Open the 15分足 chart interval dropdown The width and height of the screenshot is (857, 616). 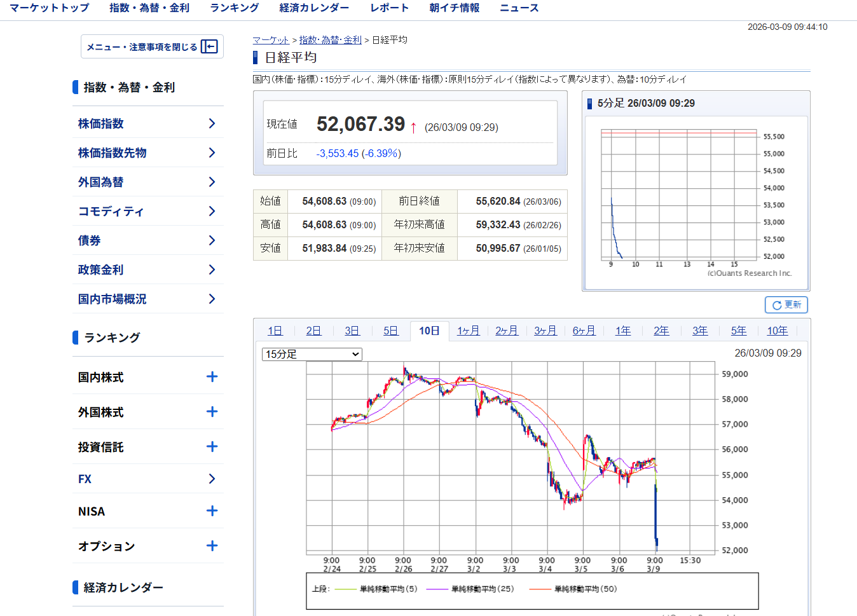[312, 354]
